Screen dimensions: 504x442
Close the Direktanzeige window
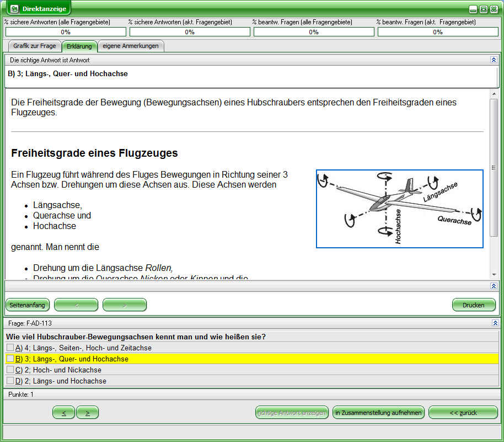pos(494,9)
